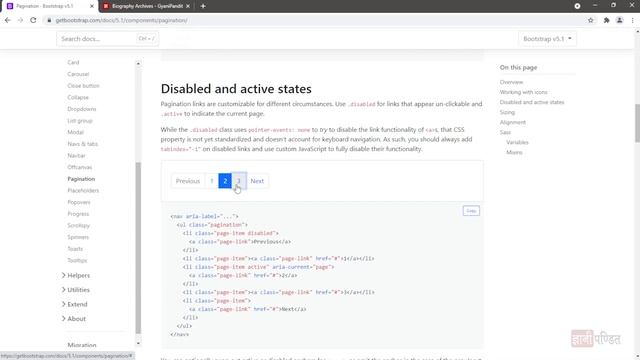This screenshot has height=360, width=640.
Task: Open the Card docs link in sidebar
Action: coord(73,62)
